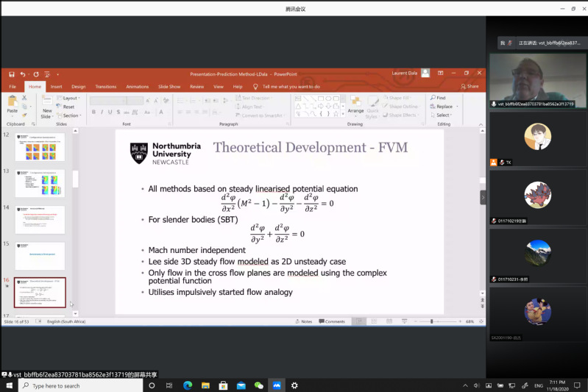This screenshot has height=392, width=588.
Task: Switch to the Animations ribbon tab
Action: tap(137, 86)
